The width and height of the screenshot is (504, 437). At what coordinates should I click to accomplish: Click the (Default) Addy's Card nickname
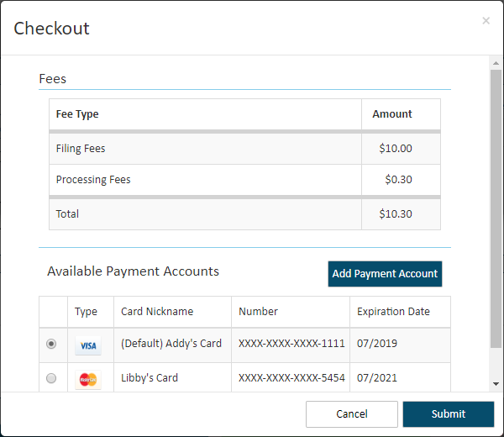[x=171, y=344]
